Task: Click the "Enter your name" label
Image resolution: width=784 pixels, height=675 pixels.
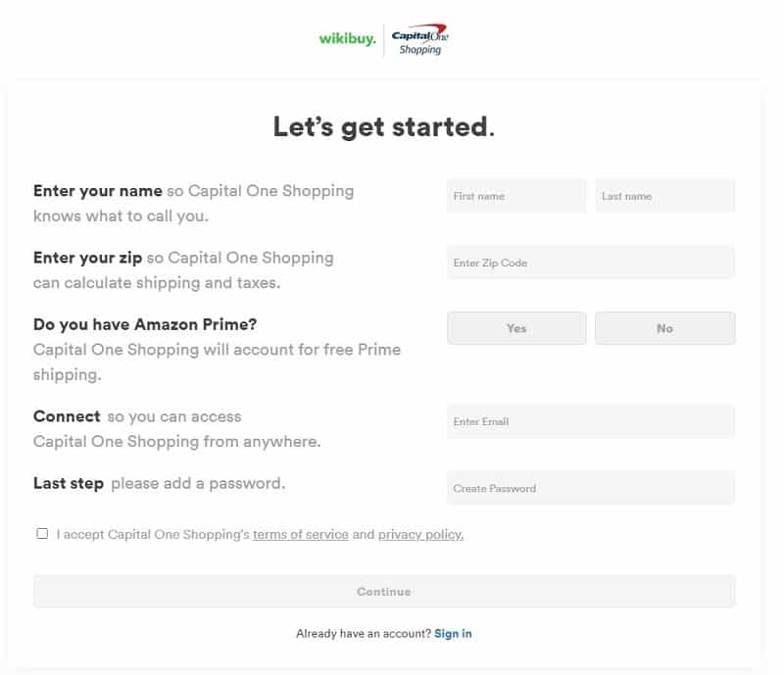Action: (x=98, y=191)
